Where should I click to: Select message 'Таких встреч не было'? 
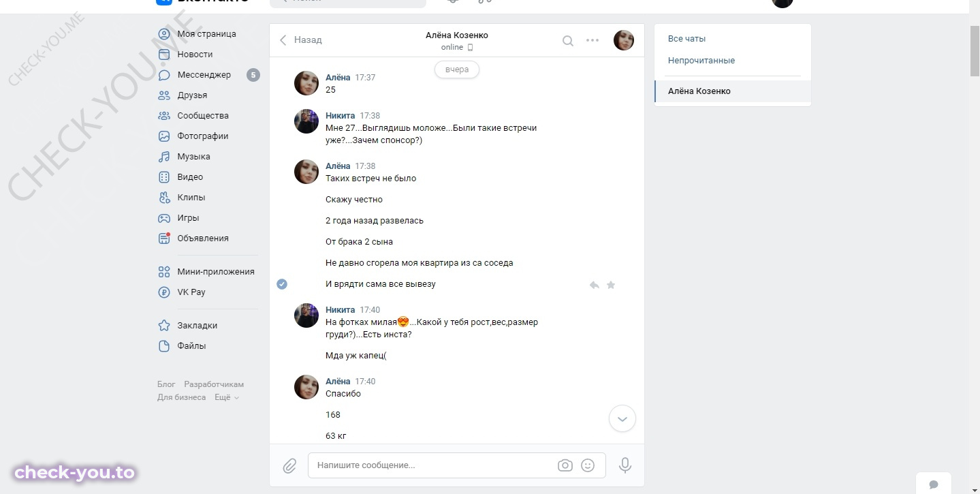click(x=370, y=179)
